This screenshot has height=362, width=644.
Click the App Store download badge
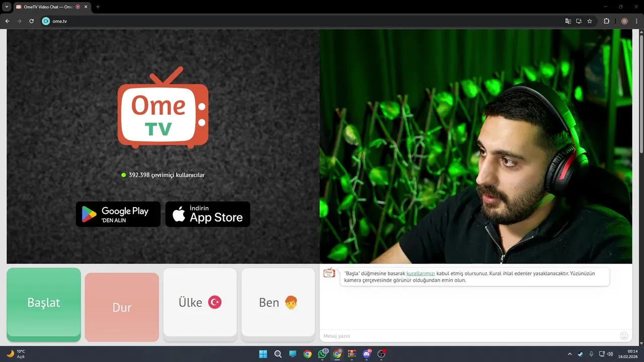coord(208,214)
